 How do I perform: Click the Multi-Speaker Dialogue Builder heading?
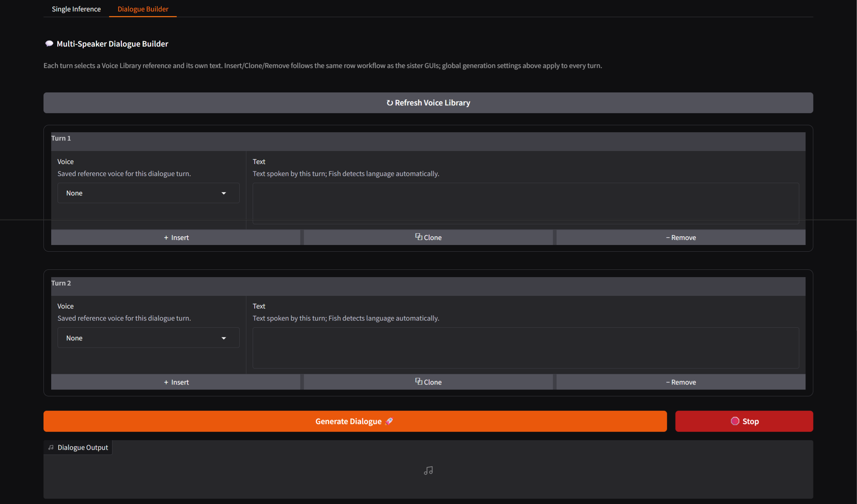112,44
